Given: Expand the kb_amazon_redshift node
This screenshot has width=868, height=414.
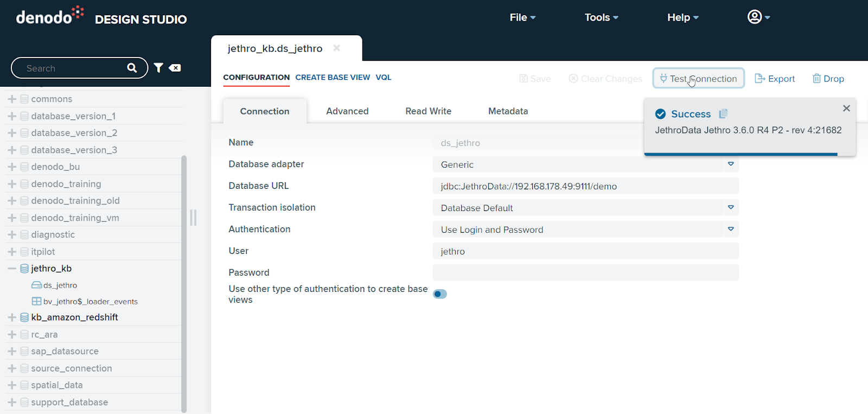Looking at the screenshot, I should pyautogui.click(x=12, y=317).
